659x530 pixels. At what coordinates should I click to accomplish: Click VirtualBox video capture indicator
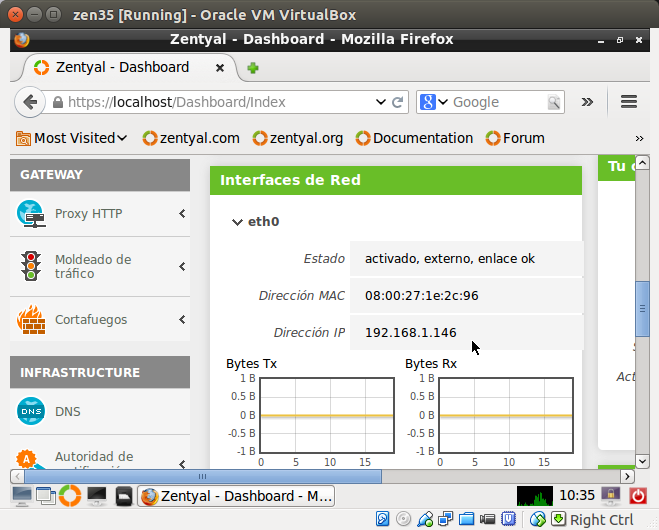tap(488, 519)
